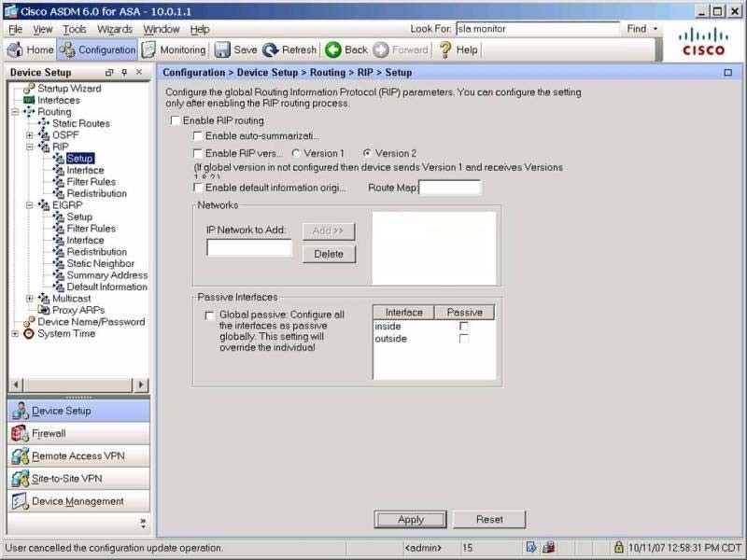Click the Reset button

pos(489,520)
